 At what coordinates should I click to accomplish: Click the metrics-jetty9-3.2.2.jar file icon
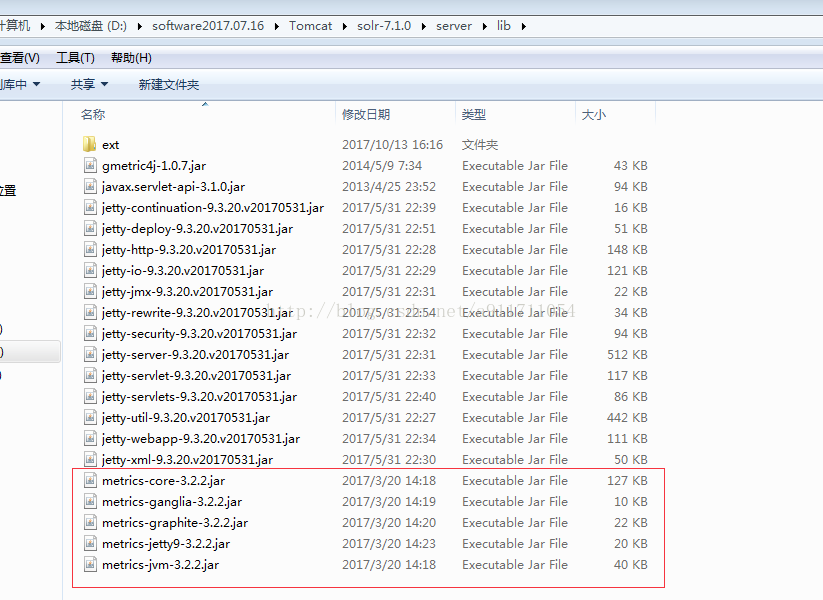[90, 543]
